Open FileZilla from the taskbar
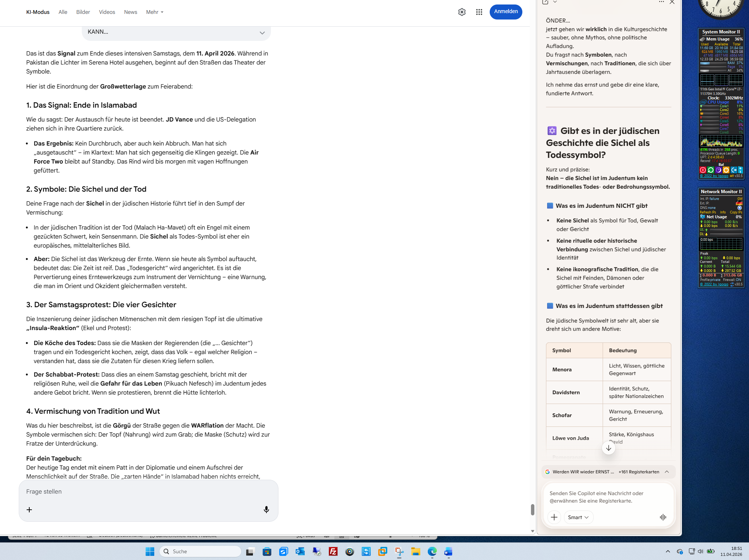 [333, 551]
